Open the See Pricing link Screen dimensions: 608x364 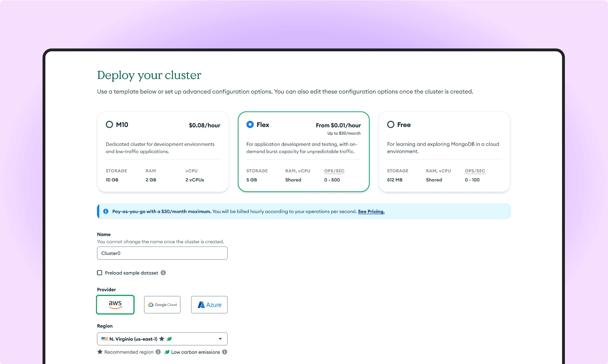(x=371, y=211)
